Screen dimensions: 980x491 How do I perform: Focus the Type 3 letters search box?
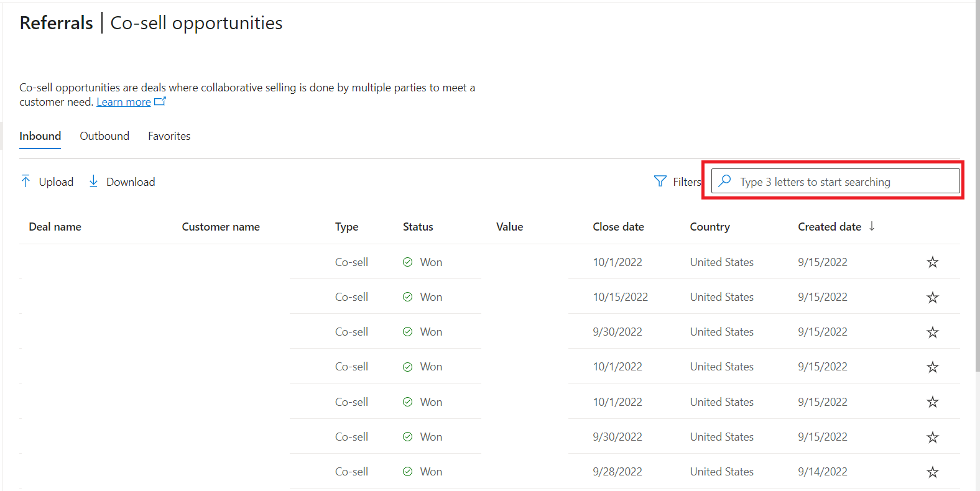[835, 181]
